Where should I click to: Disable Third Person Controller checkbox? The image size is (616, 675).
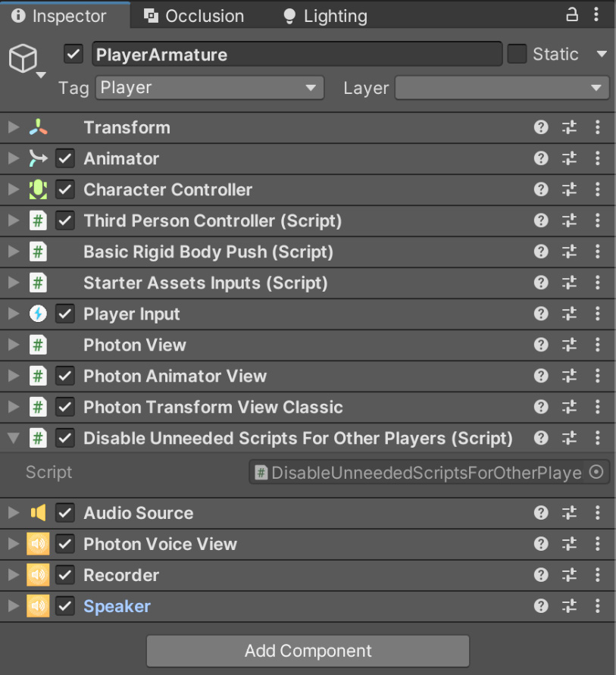pos(65,221)
